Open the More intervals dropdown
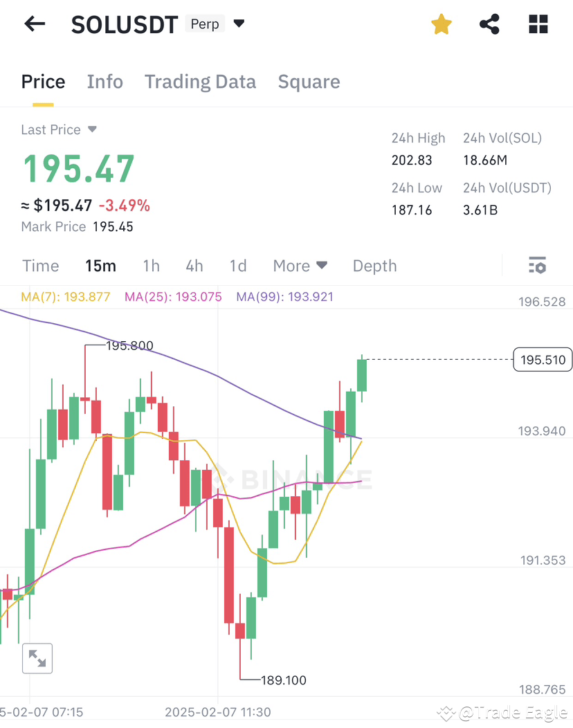This screenshot has height=728, width=573. [x=300, y=265]
